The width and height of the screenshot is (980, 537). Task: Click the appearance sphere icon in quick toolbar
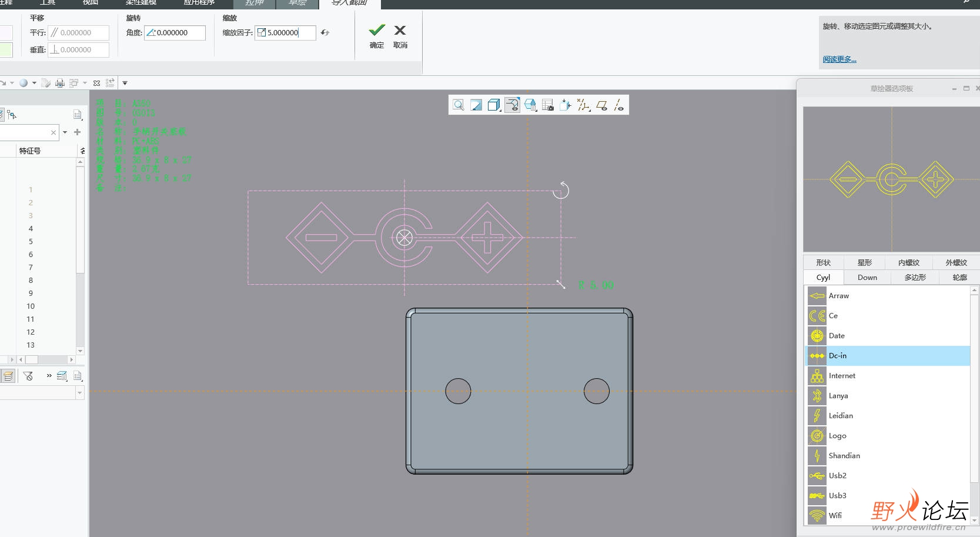(24, 83)
